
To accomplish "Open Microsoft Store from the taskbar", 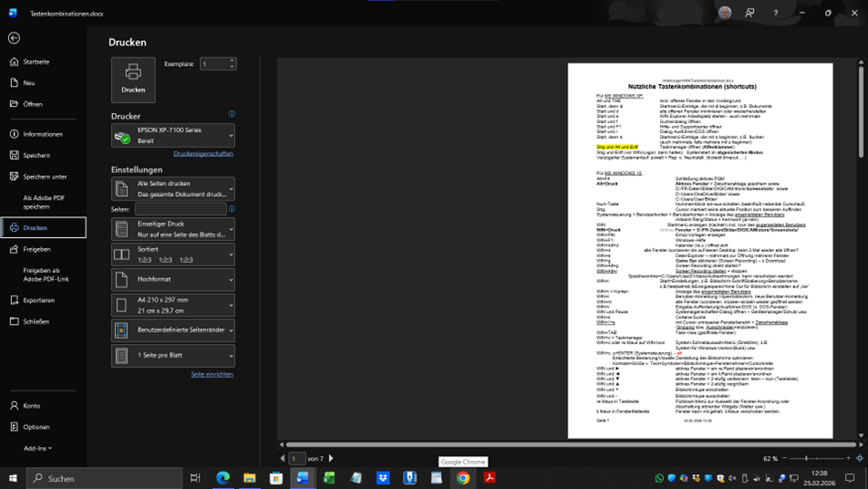I will (276, 478).
